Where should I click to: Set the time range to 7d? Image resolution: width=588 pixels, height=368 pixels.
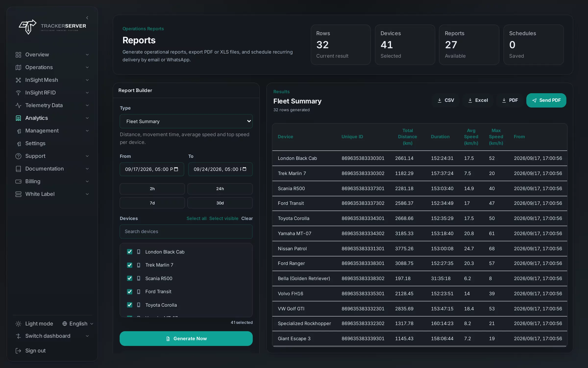[x=152, y=203]
